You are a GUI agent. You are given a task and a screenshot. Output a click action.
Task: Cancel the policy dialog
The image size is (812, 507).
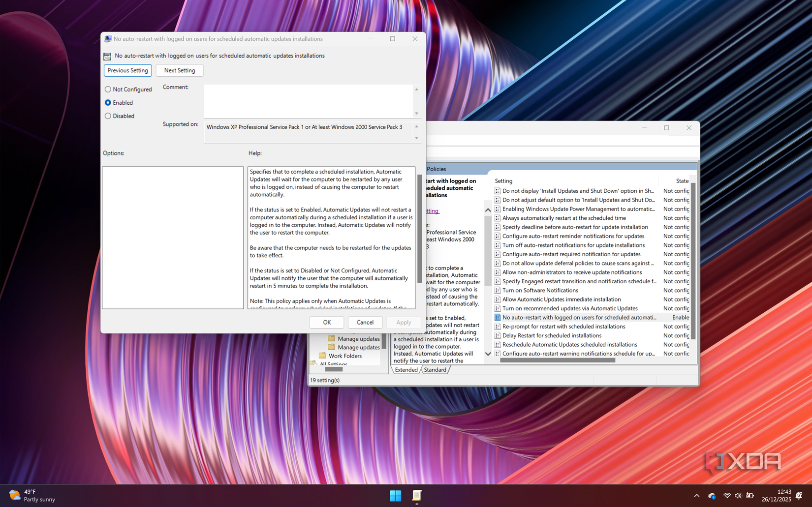point(365,322)
